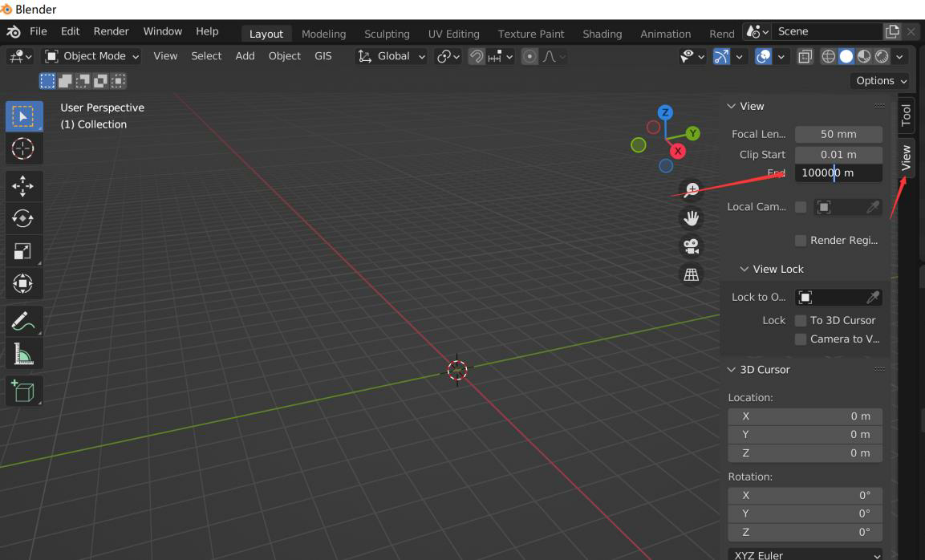925x560 pixels.
Task: Choose the Scale tool
Action: pos(23,251)
